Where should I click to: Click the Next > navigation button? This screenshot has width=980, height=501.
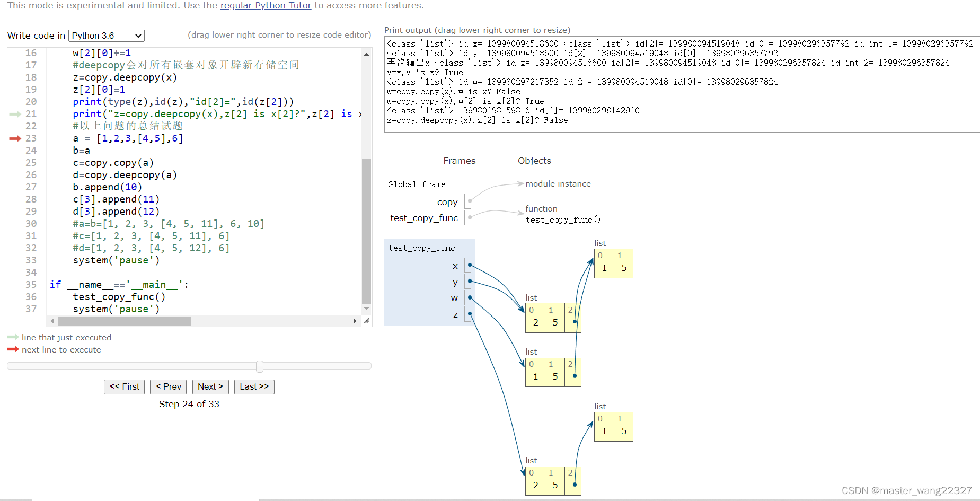point(210,386)
